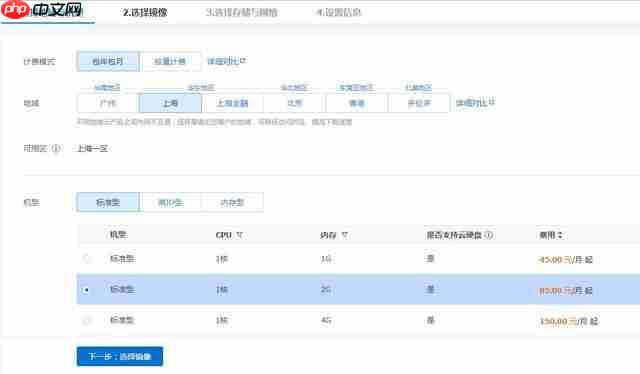
Task: Go to step 4.设置信息
Action: click(339, 12)
